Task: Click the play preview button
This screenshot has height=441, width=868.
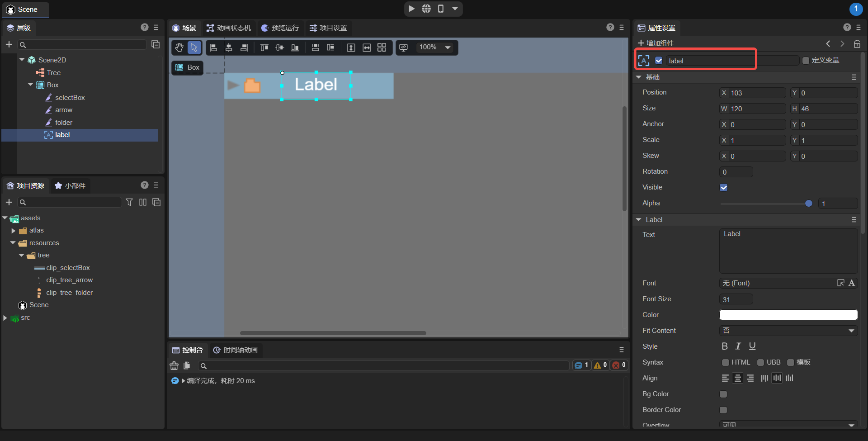Action: pos(411,9)
